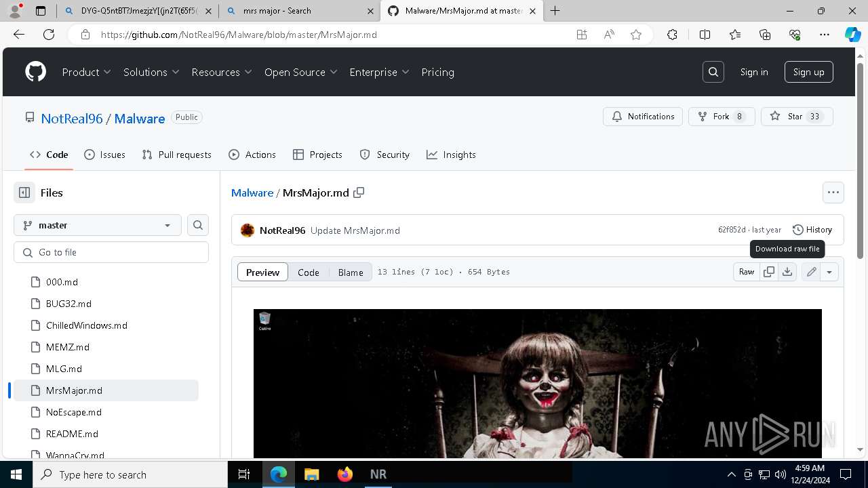Click Windows taskbar search box
This screenshot has width=868, height=488.
[x=130, y=474]
